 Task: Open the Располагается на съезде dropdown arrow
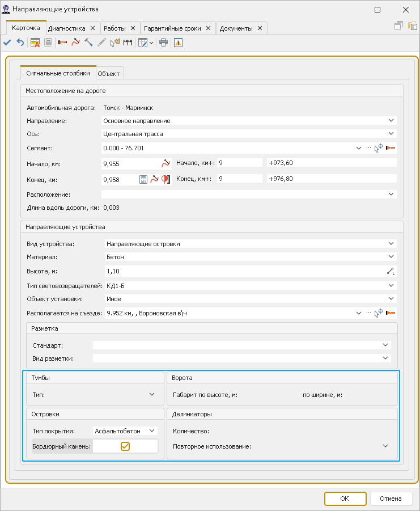coord(358,313)
